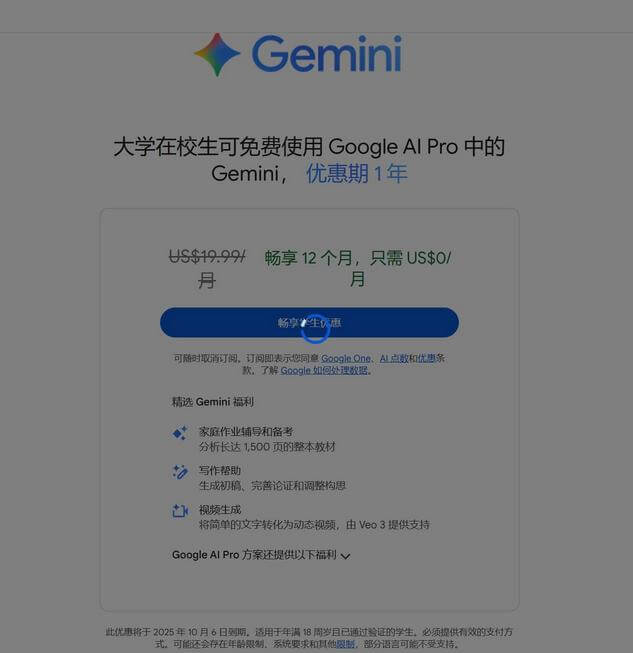Click the sparkle icon beside 家庭作业辅导和备考
The width and height of the screenshot is (633, 653).
point(180,433)
